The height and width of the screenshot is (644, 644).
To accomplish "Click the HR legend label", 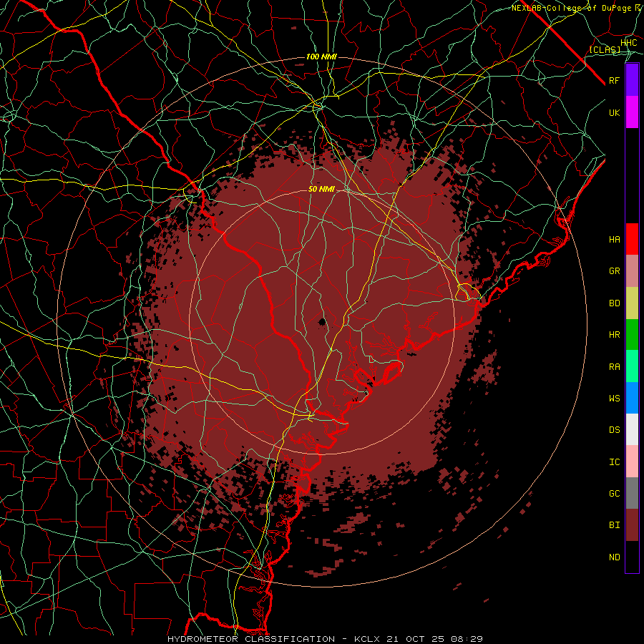I will [614, 335].
